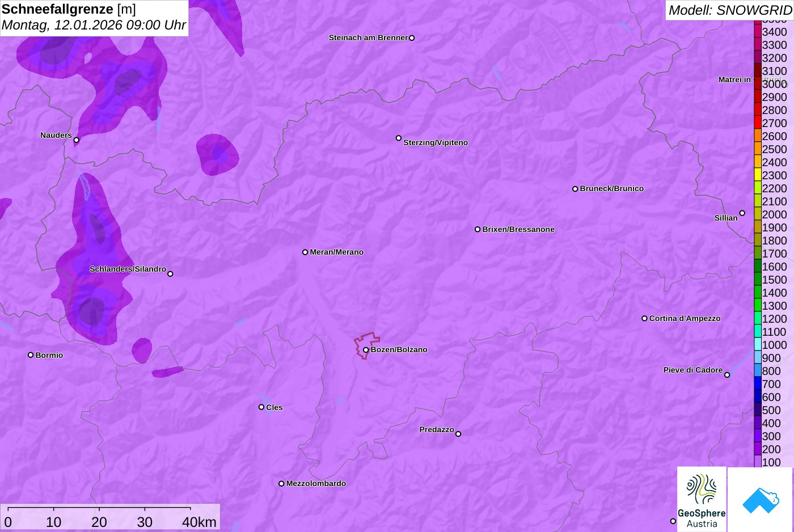Screen dimensions: 794x532
Task: Open the GeoSphere Austria logo
Action: coord(702,500)
